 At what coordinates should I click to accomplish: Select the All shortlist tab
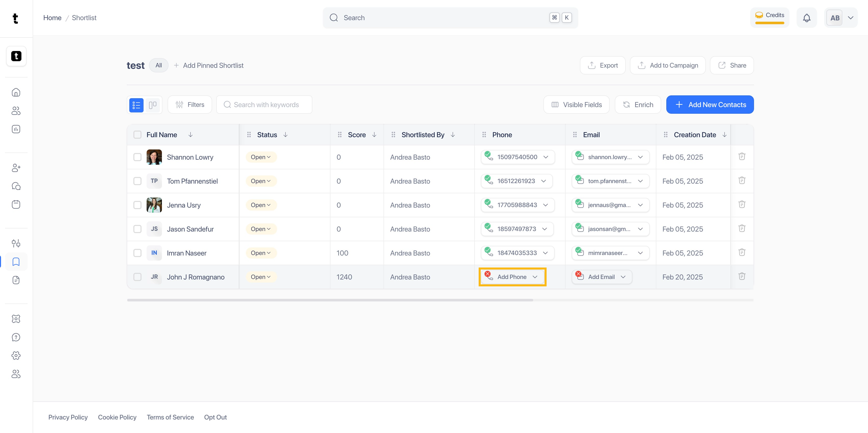coord(158,65)
